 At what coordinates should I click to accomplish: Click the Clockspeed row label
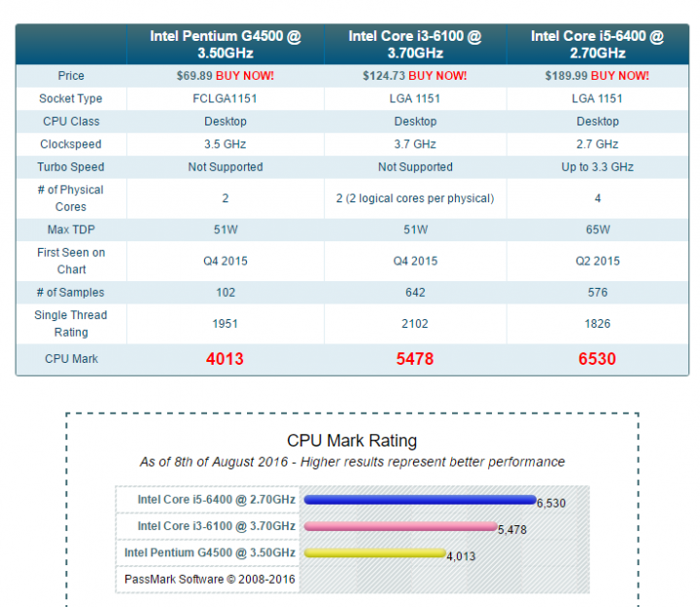[71, 144]
